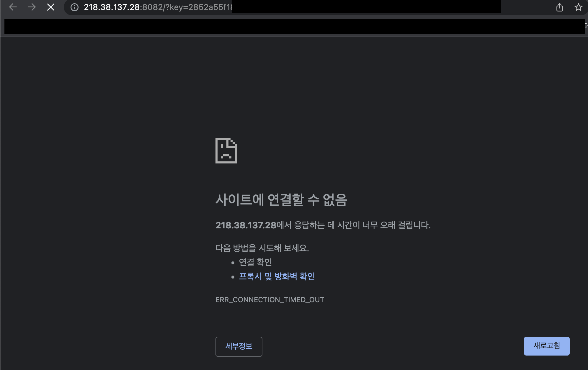This screenshot has height=370, width=588.
Task: Click the ERR_CONNECTION_TIMED_OUT error code
Action: (269, 299)
